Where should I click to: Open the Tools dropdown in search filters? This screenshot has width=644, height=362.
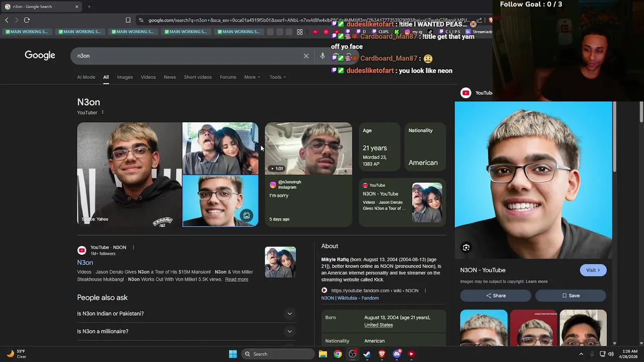(x=278, y=77)
